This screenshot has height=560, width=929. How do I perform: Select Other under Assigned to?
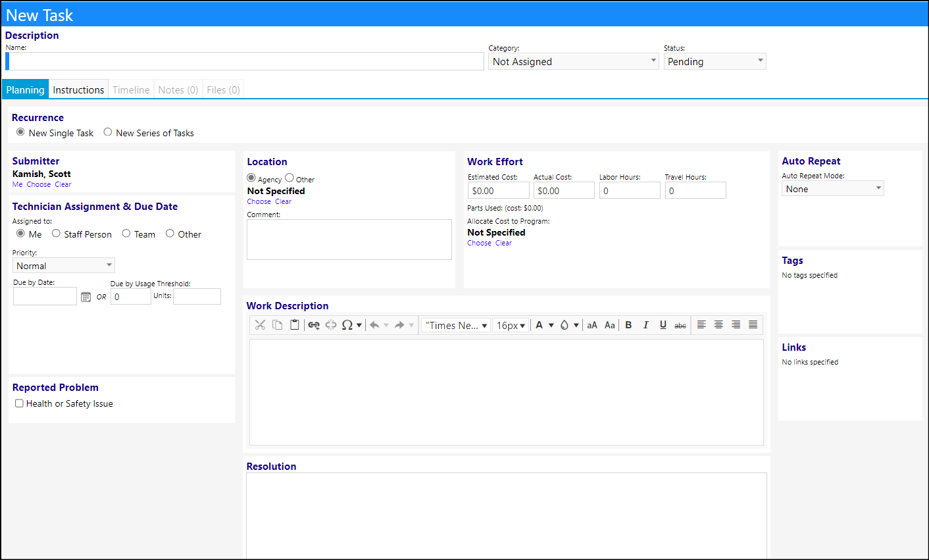tap(170, 234)
